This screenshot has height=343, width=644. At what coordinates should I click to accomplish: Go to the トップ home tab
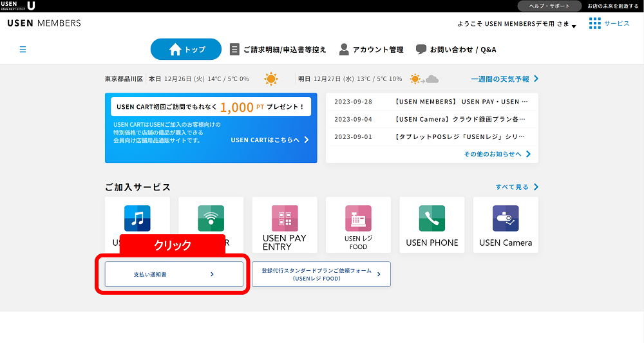click(x=186, y=50)
